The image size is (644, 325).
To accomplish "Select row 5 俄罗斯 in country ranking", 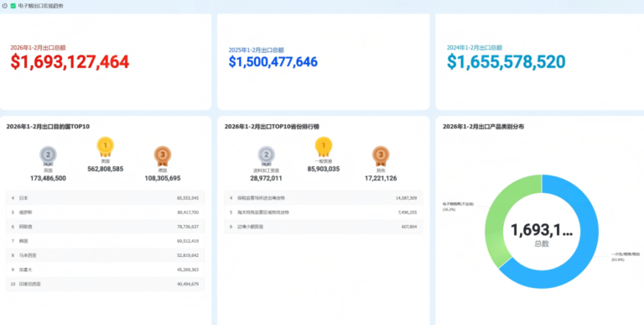I will coord(105,212).
